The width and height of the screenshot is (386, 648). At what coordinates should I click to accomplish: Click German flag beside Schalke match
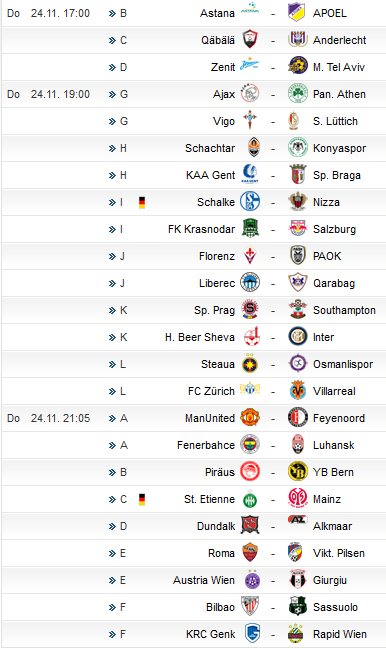point(142,202)
